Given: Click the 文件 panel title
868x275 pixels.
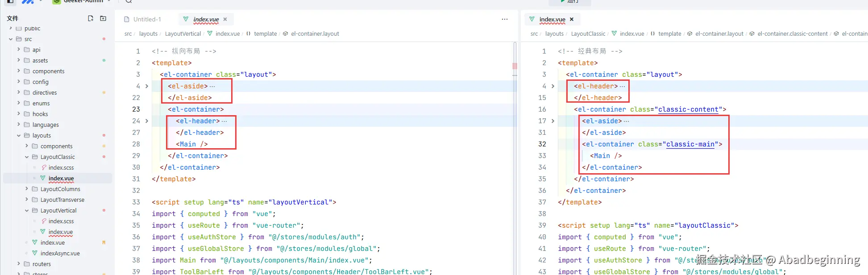Looking at the screenshot, I should coord(12,18).
